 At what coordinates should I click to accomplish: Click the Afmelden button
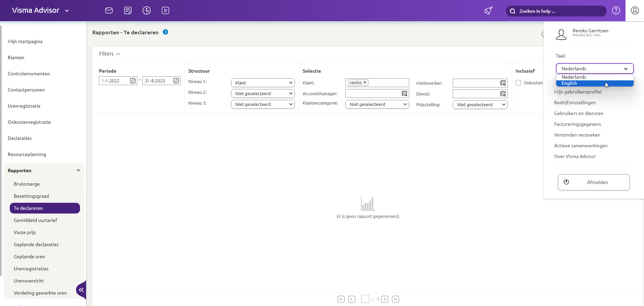pyautogui.click(x=594, y=182)
